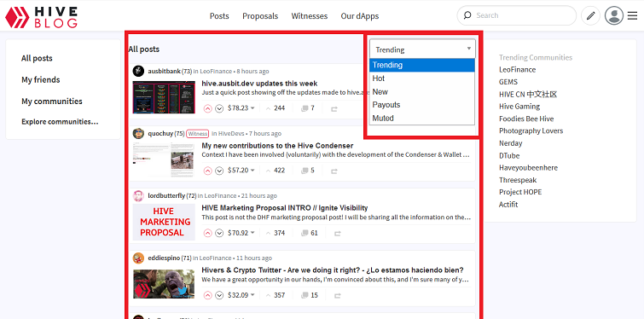Select All posts in the sidebar
The width and height of the screenshot is (644, 319).
point(37,58)
